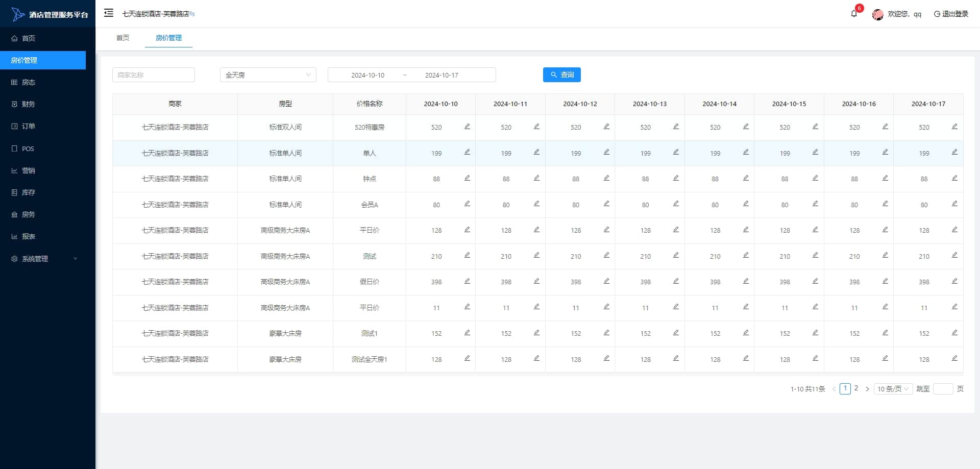Screen dimensions: 980x469
Task: Open 库存 in the sidebar
Action: (43, 192)
